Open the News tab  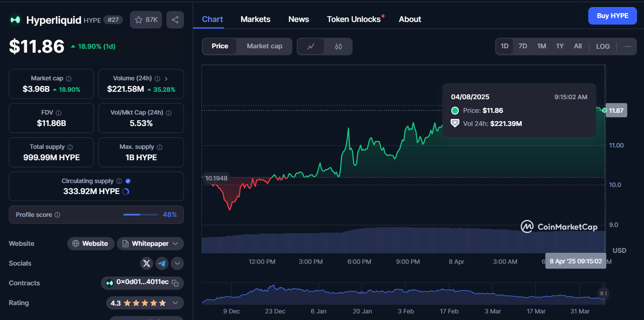299,19
